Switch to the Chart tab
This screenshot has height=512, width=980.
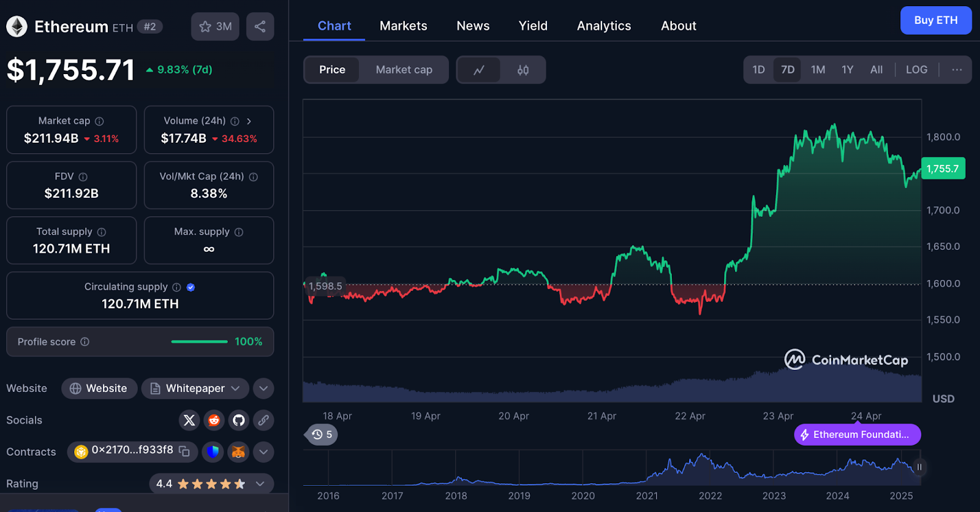pos(334,26)
